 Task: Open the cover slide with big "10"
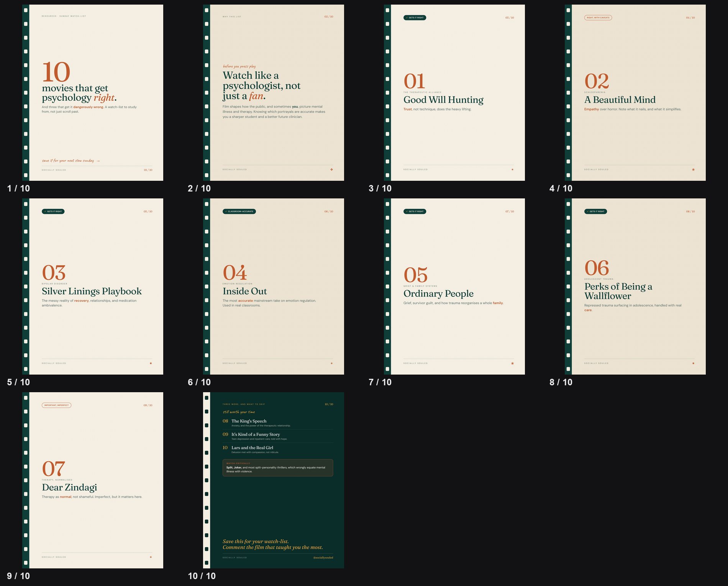(x=93, y=93)
